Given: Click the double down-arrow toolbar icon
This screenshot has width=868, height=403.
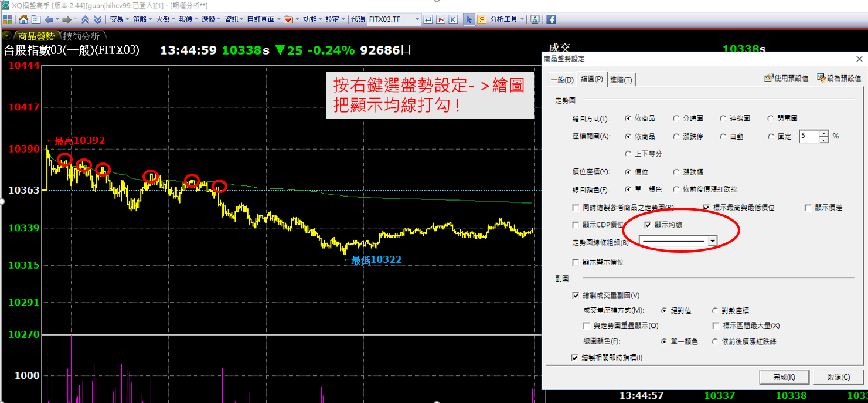Looking at the screenshot, I should [x=98, y=19].
